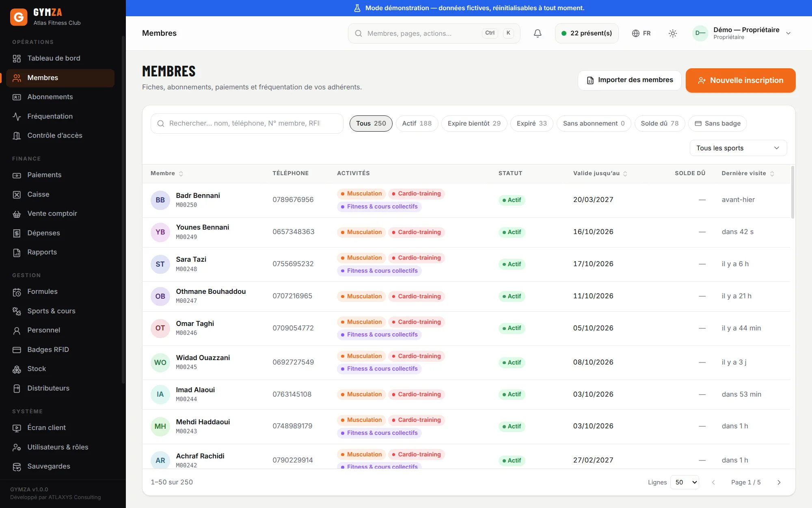Open the notifications bell

point(538,33)
